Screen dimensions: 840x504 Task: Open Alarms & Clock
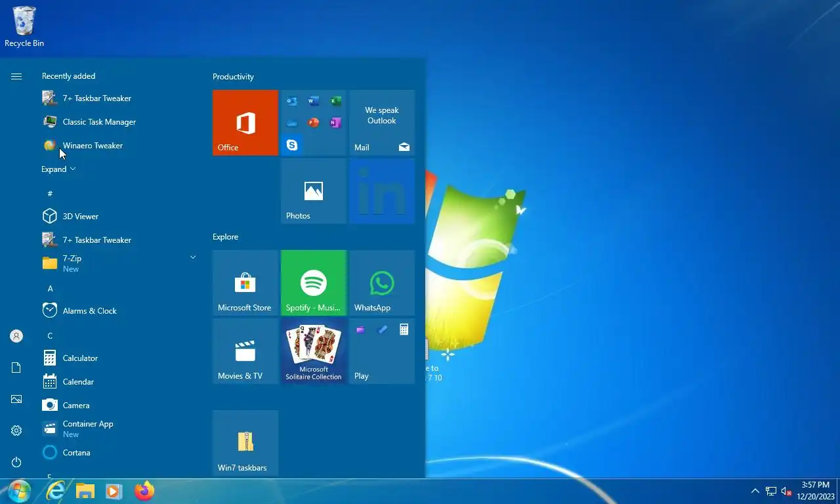point(119,311)
